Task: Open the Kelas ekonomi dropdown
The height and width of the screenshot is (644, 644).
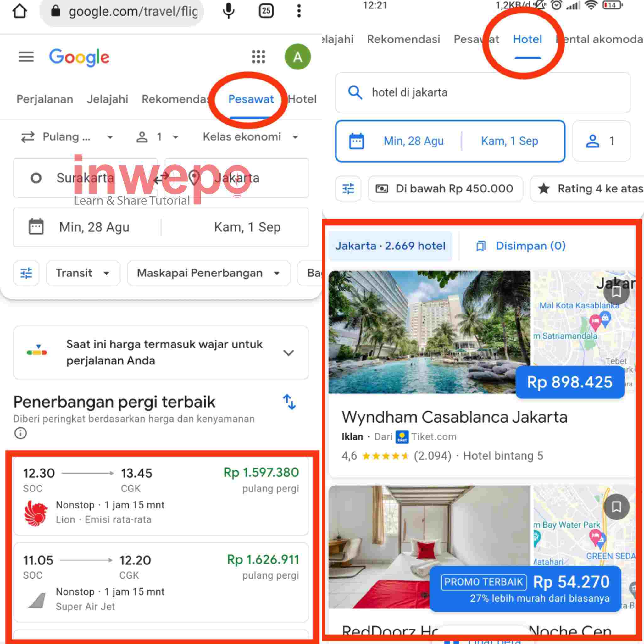Action: click(251, 137)
